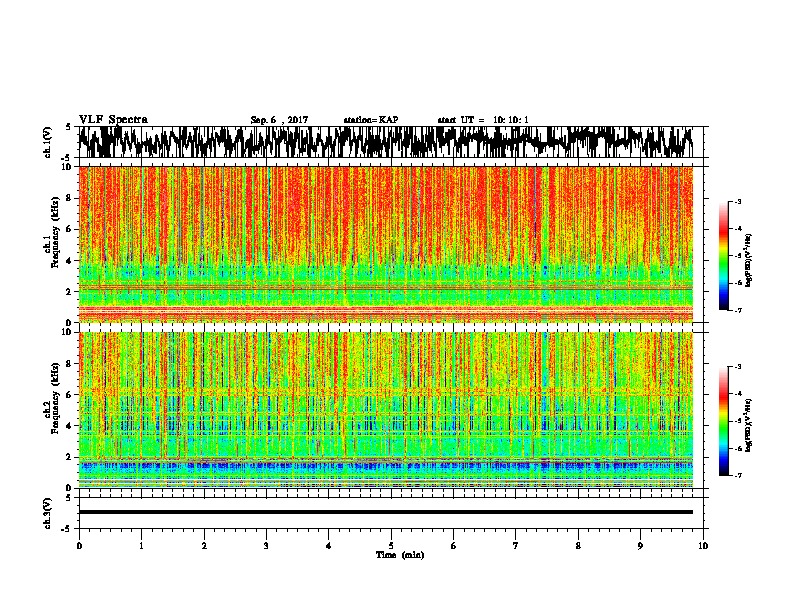
Task: Click the ch.3 flat black trace
Action: click(x=385, y=512)
